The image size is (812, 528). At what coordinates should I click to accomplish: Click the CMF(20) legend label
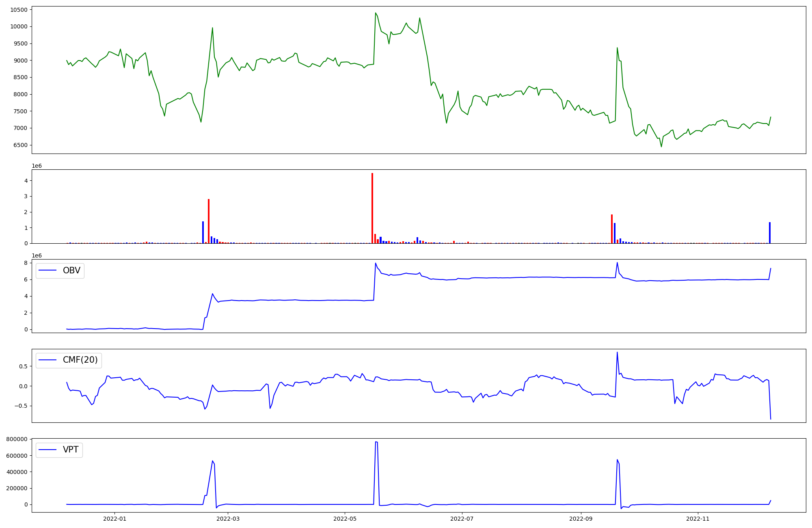(80, 360)
